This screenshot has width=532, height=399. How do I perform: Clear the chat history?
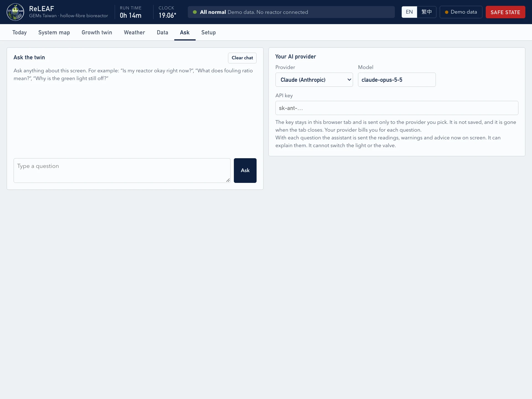coord(242,58)
